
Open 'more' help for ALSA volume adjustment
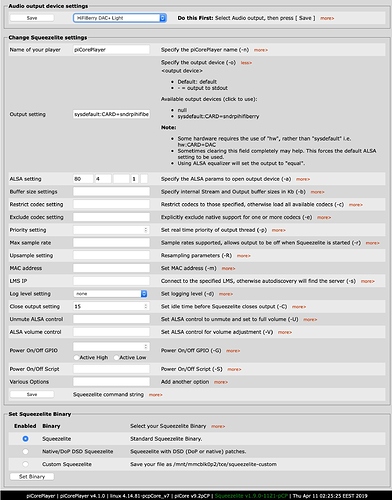[x=285, y=332]
